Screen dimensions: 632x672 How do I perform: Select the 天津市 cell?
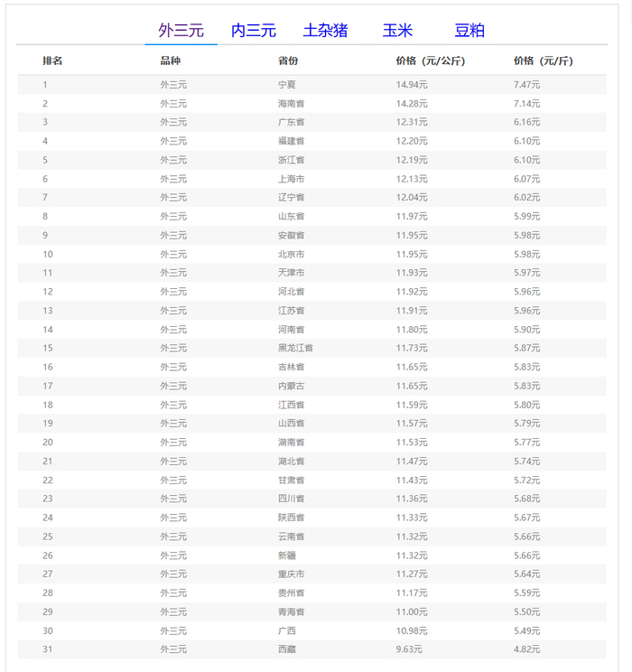pos(291,273)
